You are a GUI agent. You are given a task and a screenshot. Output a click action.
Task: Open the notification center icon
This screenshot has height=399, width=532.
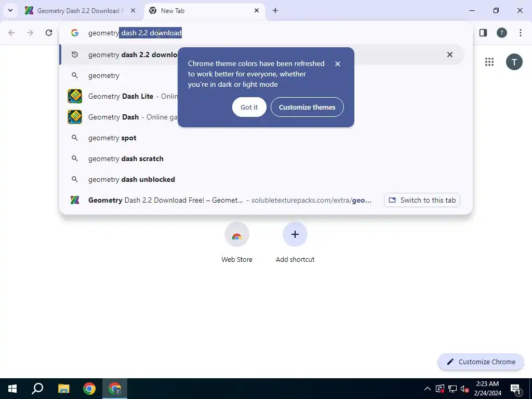pos(515,389)
